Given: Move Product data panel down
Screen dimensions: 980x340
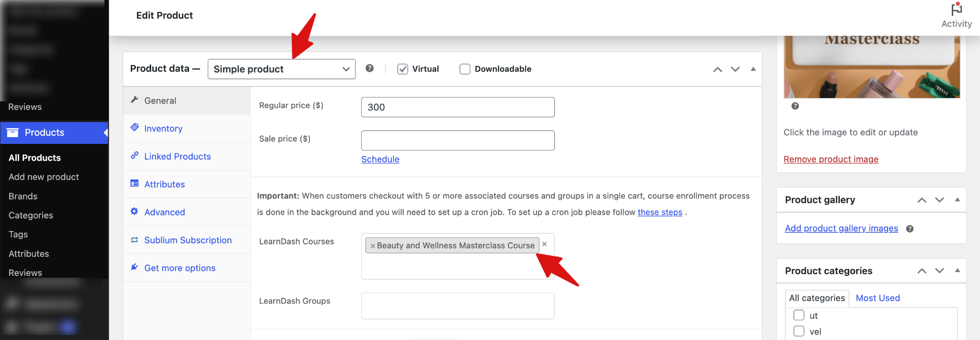Looking at the screenshot, I should (735, 69).
